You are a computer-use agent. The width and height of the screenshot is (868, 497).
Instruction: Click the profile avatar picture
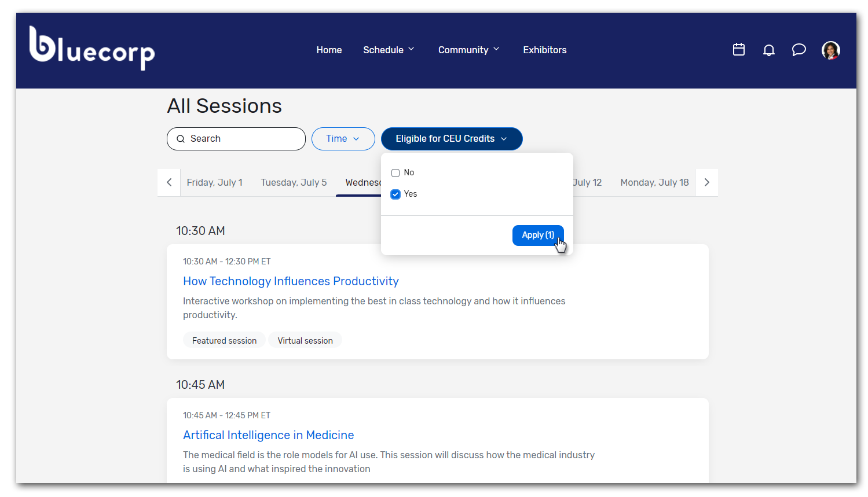(831, 50)
